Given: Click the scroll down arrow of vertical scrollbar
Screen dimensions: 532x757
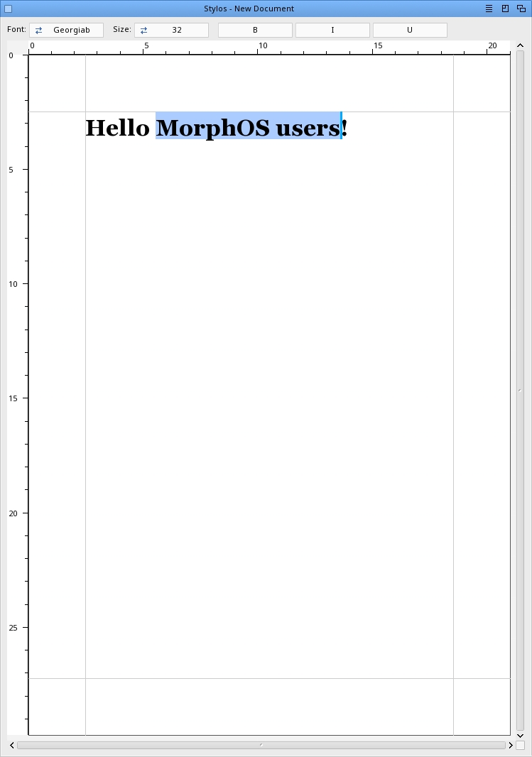Looking at the screenshot, I should click(x=520, y=735).
